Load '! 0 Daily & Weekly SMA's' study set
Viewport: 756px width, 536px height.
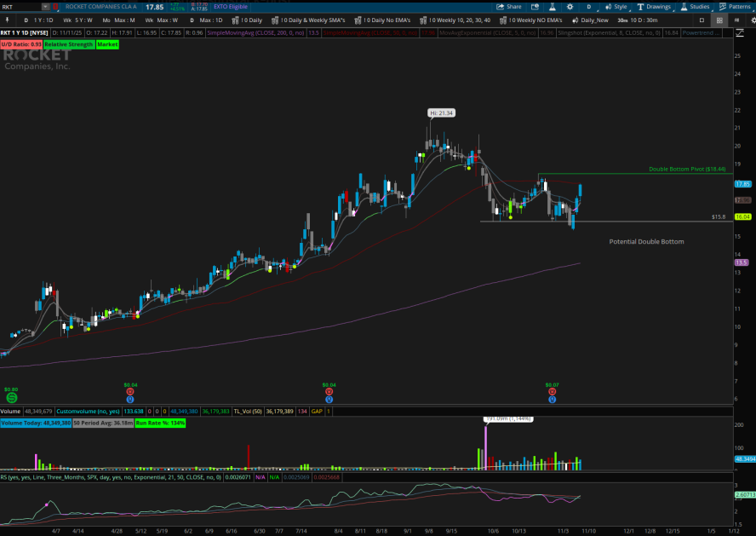pyautogui.click(x=308, y=20)
